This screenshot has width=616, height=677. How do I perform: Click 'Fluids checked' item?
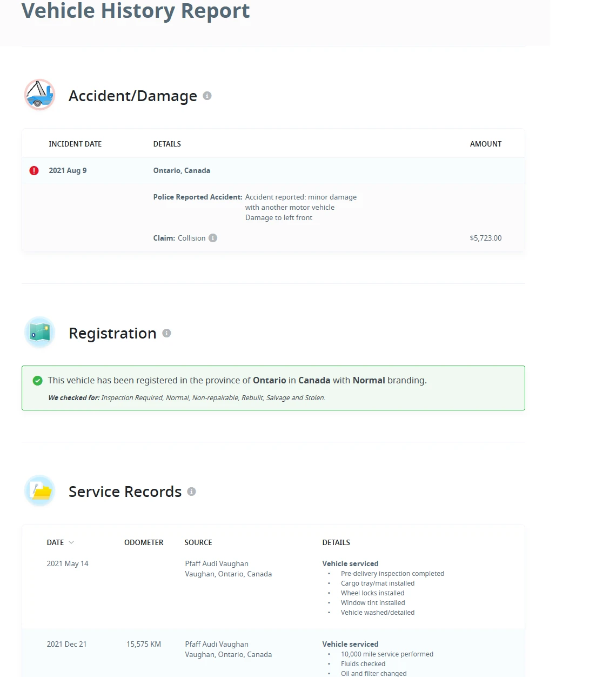click(363, 664)
